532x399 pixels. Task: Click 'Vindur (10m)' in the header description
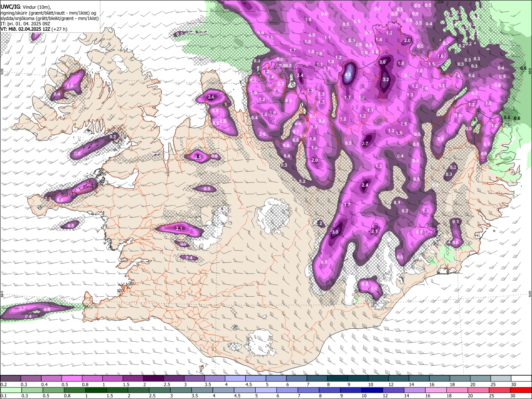36,7
